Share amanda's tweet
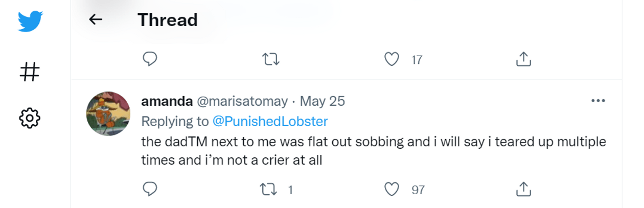Screen dimensions: 644x208 522,190
